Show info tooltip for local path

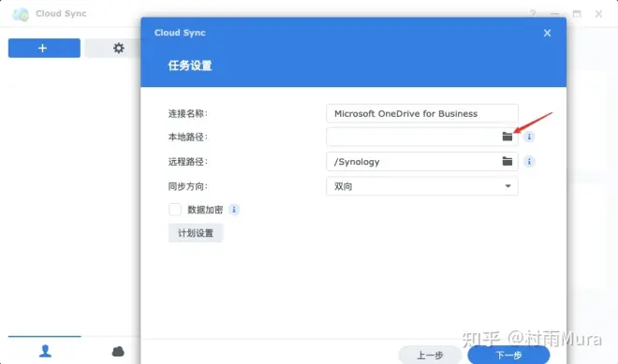529,137
